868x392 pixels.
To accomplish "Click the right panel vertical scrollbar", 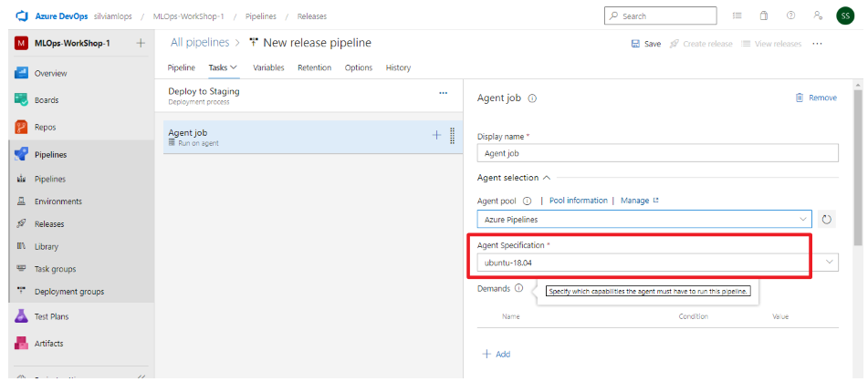I will click(x=858, y=167).
